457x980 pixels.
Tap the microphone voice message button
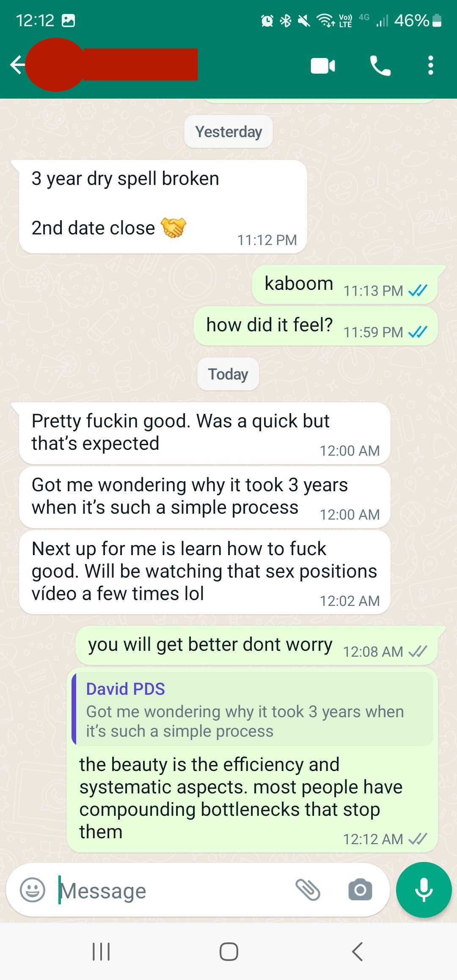point(424,889)
